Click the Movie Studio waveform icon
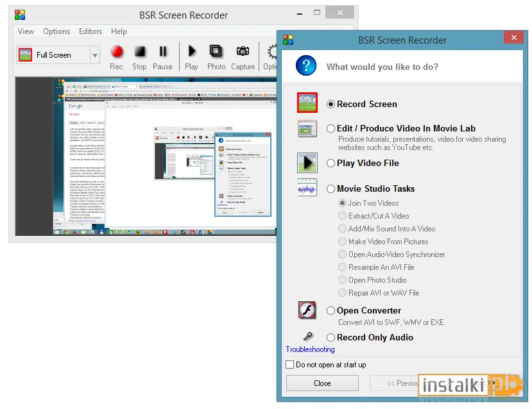This screenshot has height=409, width=532. (x=307, y=187)
